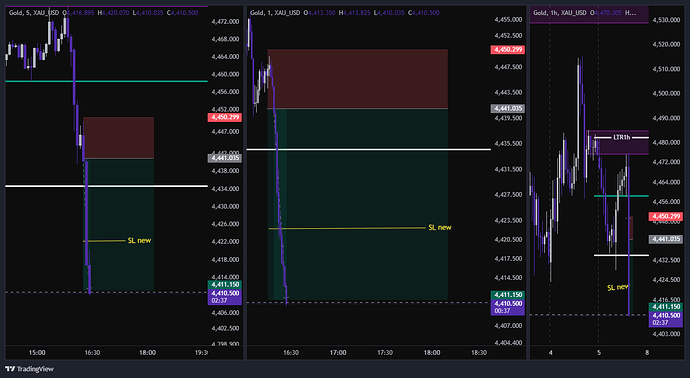The image size is (690, 378).
Task: Click date 4 on the 1h chart axis
Action: tap(551, 352)
